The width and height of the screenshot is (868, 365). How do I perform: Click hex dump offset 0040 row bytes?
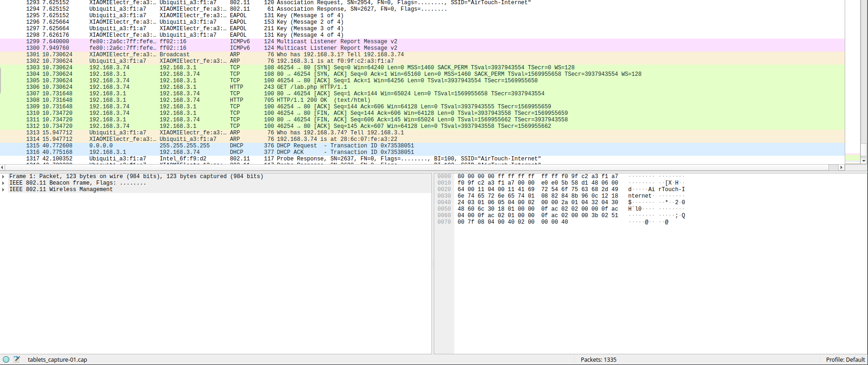538,203
